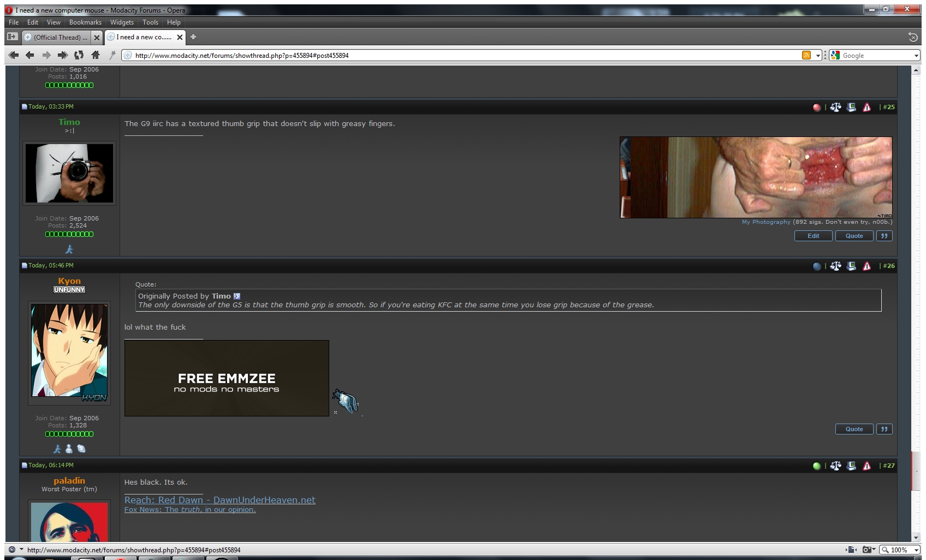Click the Back arrow in navigation toolbar
The height and width of the screenshot is (560, 926).
(x=30, y=55)
